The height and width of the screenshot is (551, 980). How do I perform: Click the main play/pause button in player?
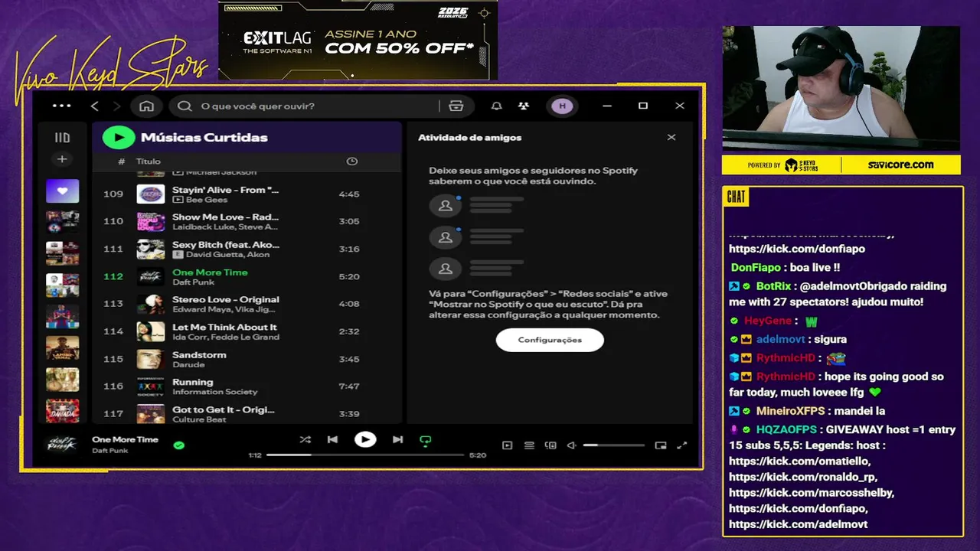(x=365, y=439)
